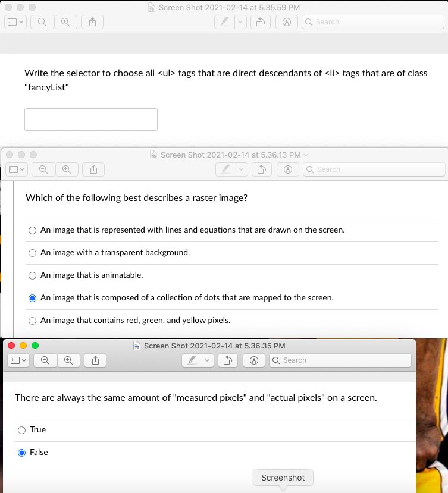Minimize the 5.36.35 PM window with the yellow button
This screenshot has height=493, width=448.
23,346
